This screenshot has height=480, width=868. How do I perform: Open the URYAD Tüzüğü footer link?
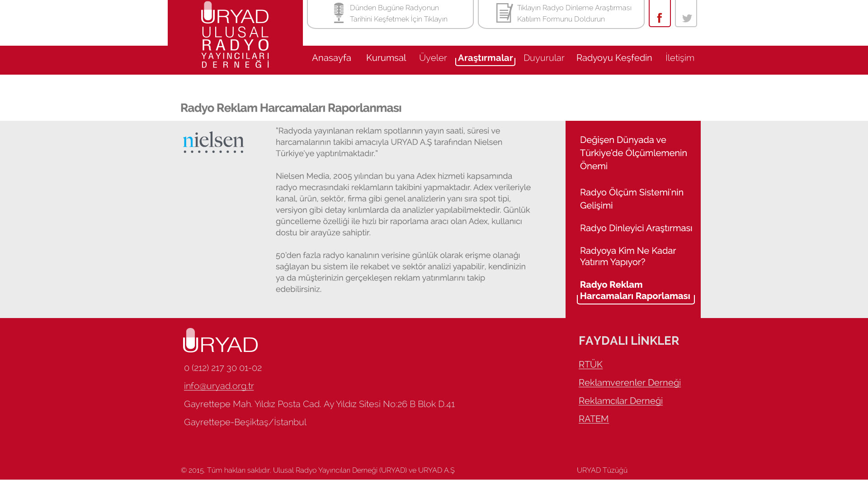coord(602,470)
